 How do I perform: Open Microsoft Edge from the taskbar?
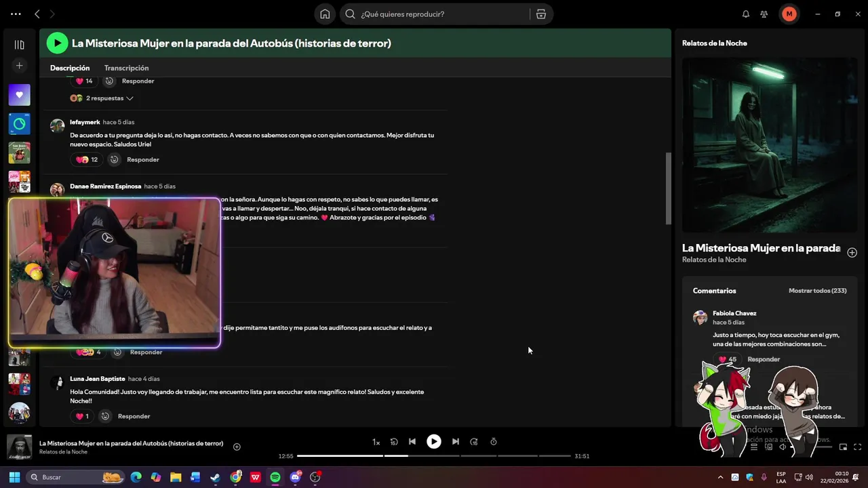[x=136, y=477]
